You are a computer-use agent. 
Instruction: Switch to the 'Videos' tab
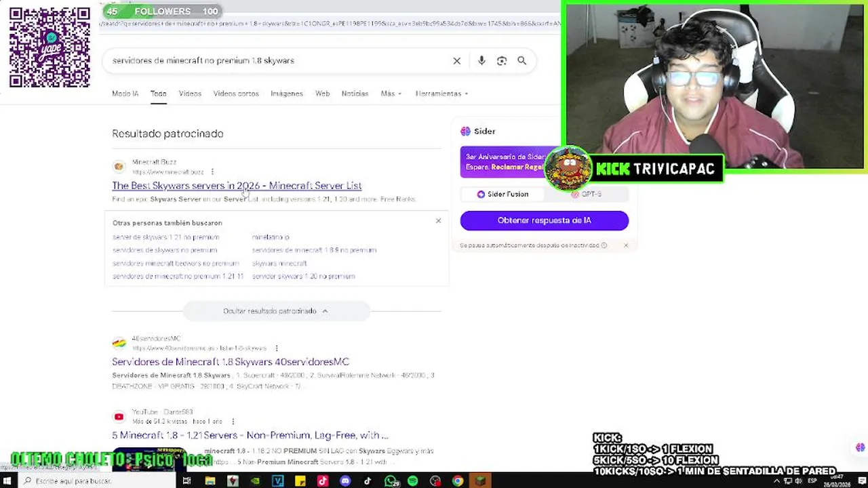point(190,94)
